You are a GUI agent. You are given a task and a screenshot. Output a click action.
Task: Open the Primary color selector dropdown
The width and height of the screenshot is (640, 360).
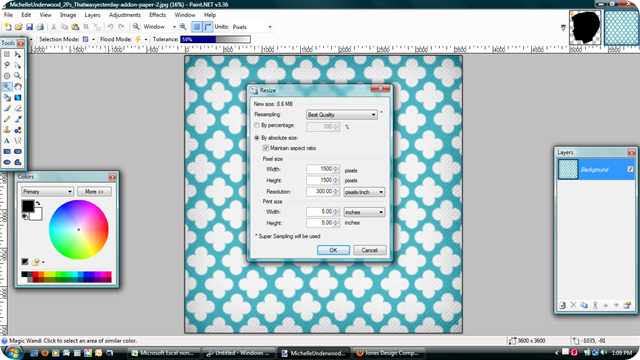(47, 191)
